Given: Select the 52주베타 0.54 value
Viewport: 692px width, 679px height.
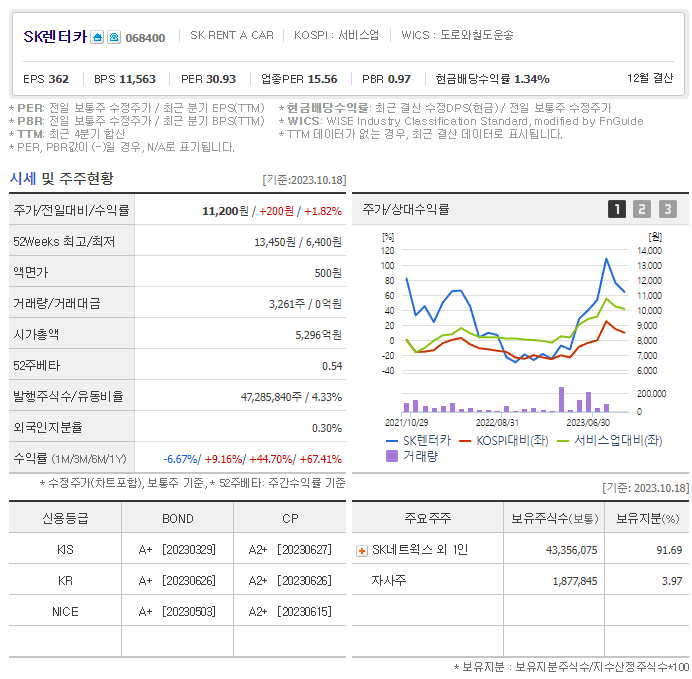Looking at the screenshot, I should coord(332,366).
